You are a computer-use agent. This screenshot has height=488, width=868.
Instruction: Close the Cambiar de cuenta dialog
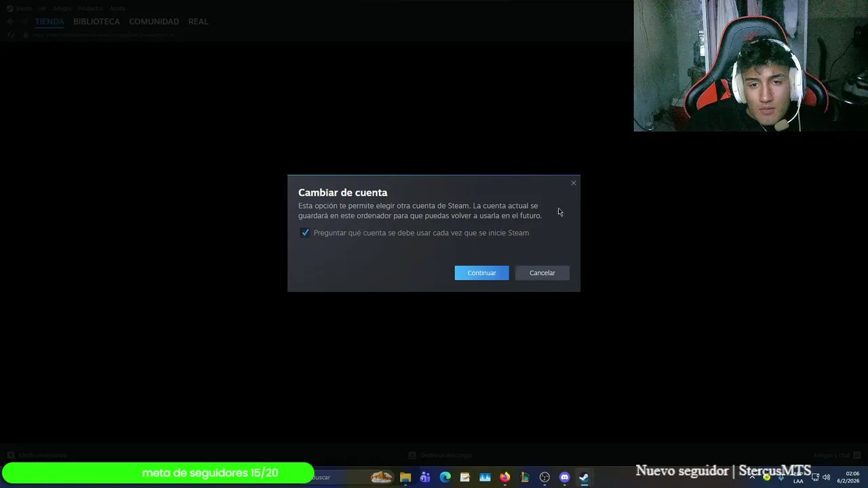click(x=574, y=183)
